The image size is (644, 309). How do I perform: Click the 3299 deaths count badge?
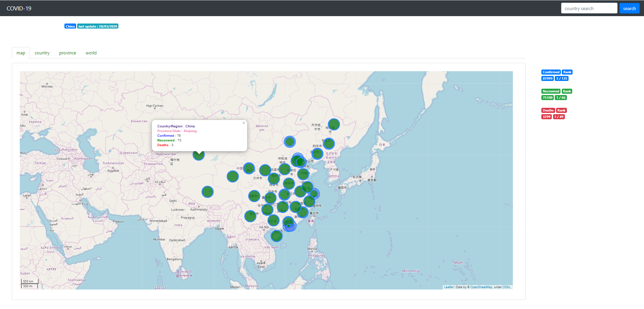point(546,117)
